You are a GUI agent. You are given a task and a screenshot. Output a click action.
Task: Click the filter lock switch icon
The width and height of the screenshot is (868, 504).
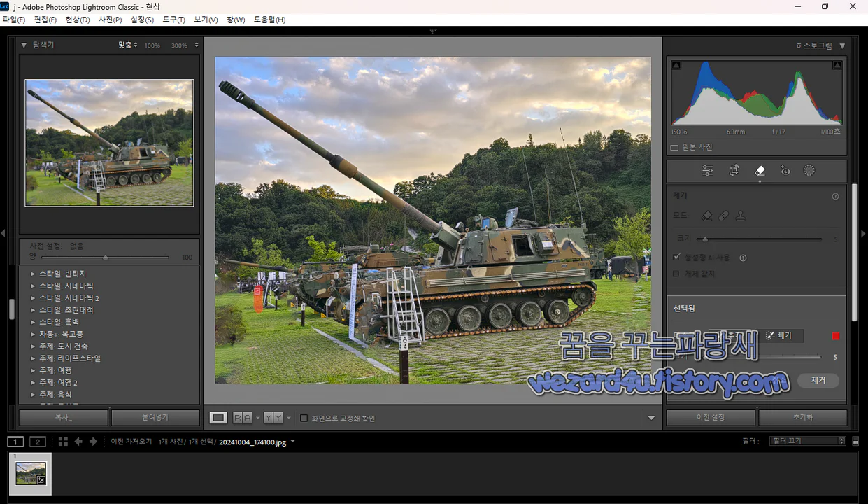point(855,442)
